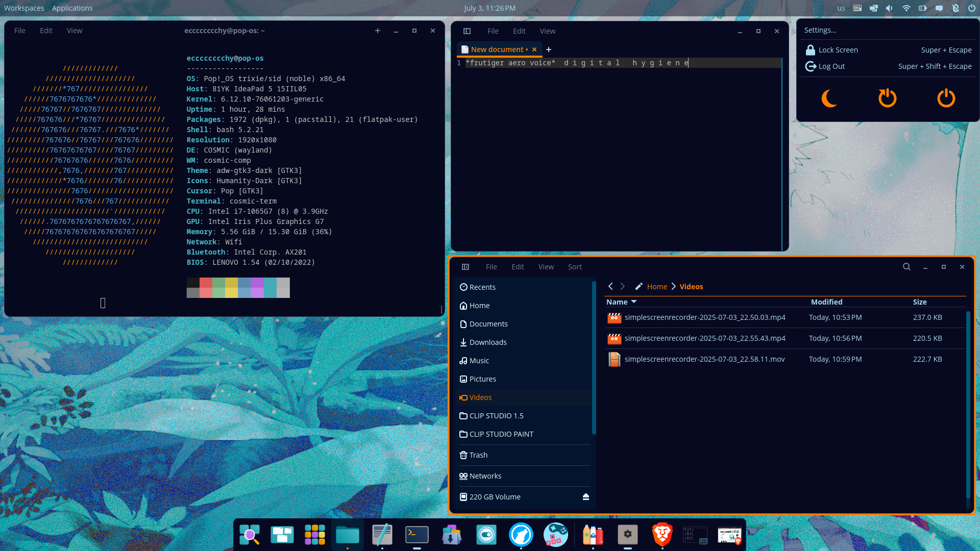Click the red swatch in terminal palette
This screenshot has width=980, height=551.
pyautogui.click(x=206, y=283)
